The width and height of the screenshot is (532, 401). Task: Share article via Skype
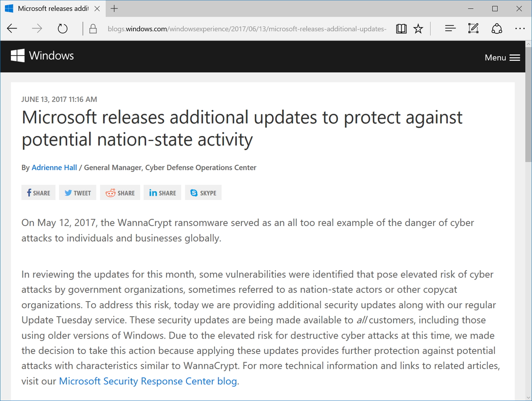203,193
